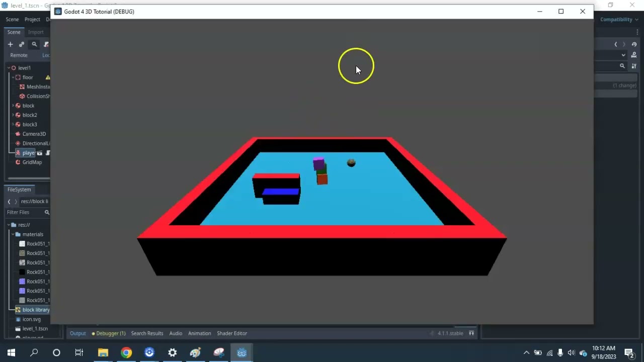Open the Scene menu
Viewport: 644px width, 362px height.
tap(12, 20)
